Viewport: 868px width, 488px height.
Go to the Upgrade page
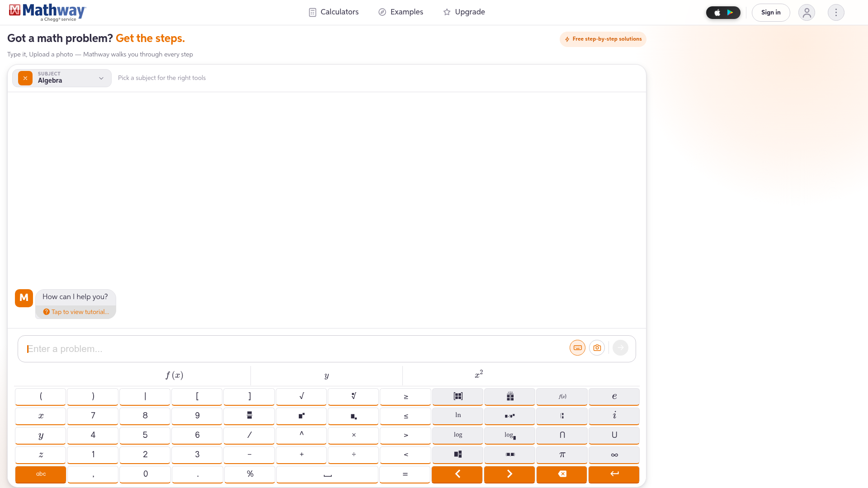click(x=464, y=12)
